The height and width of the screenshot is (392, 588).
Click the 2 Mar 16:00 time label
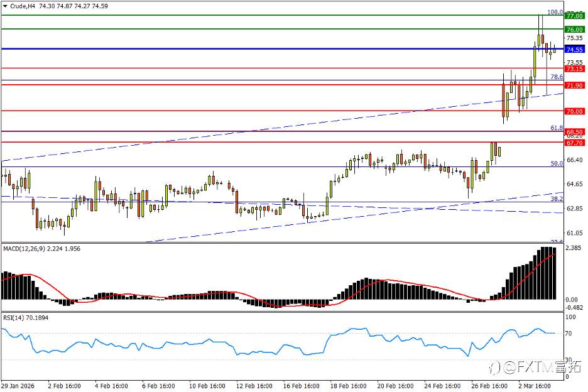coord(535,386)
